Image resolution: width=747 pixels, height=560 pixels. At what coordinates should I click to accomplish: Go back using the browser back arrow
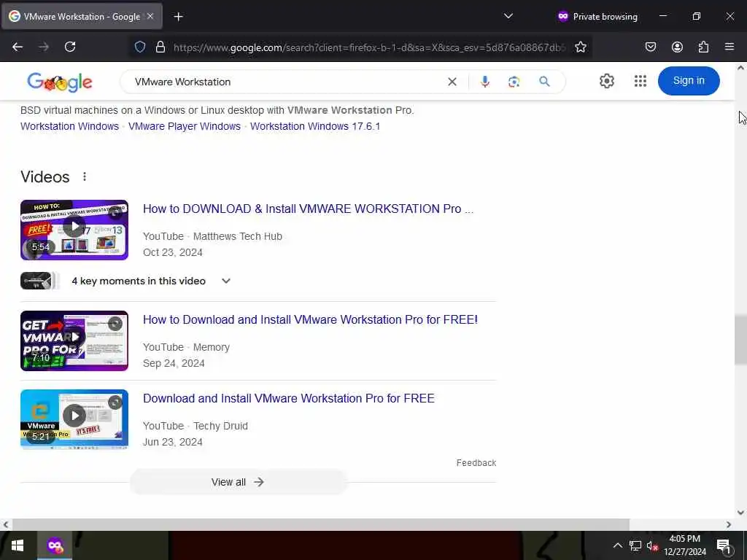coord(18,47)
